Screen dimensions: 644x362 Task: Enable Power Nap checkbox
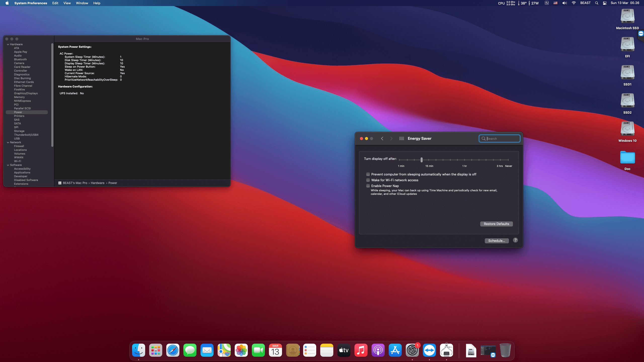368,186
